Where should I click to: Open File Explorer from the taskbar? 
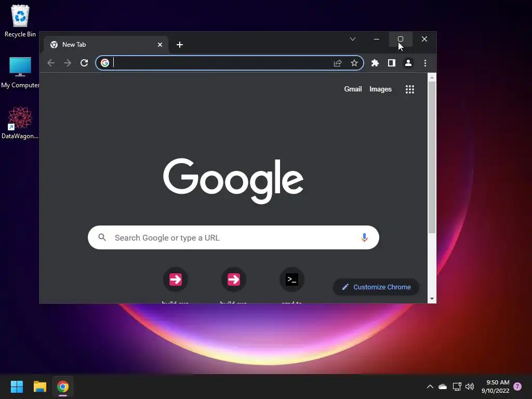39,387
